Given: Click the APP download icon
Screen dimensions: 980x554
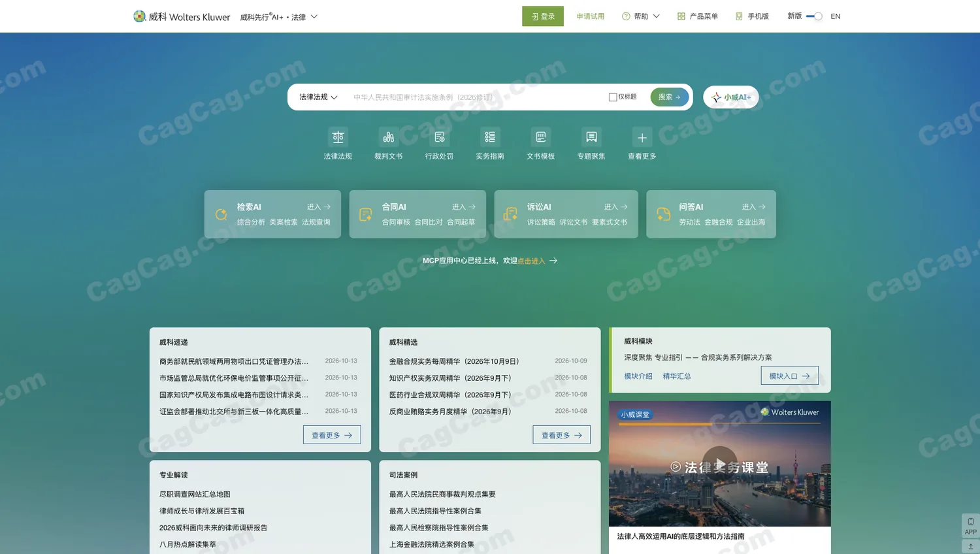Looking at the screenshot, I should (971, 526).
